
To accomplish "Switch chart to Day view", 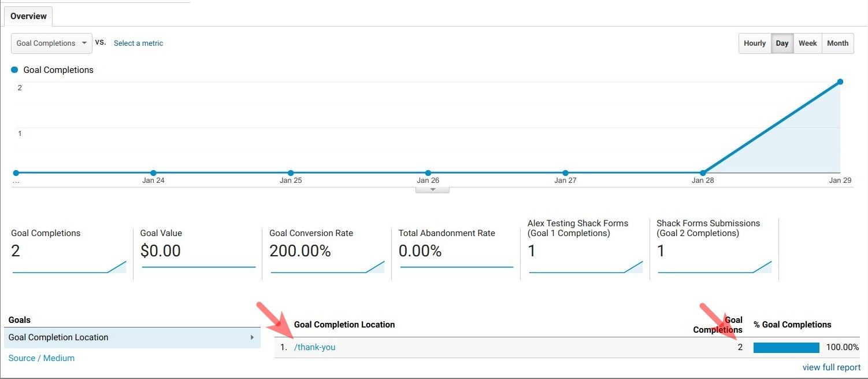I will click(782, 43).
